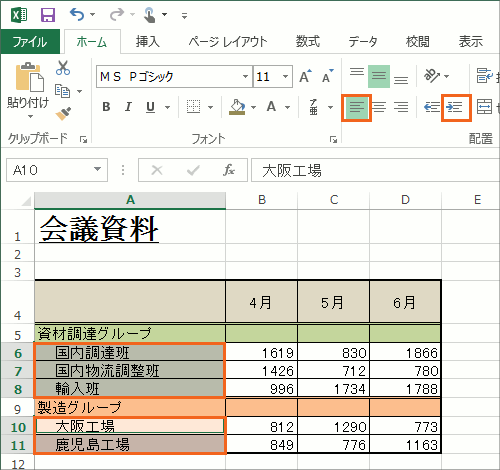Image resolution: width=500 pixels, height=470 pixels.
Task: Open the font color palette arrow
Action: point(287,107)
